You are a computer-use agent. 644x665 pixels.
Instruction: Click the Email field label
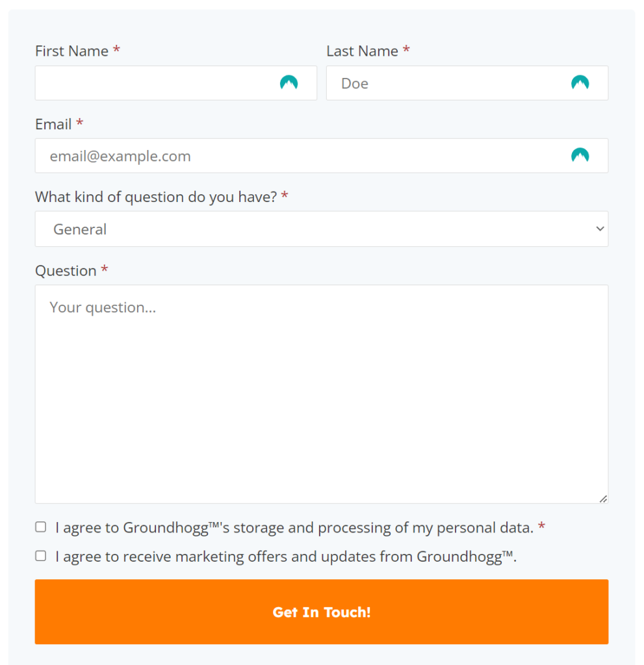(53, 124)
